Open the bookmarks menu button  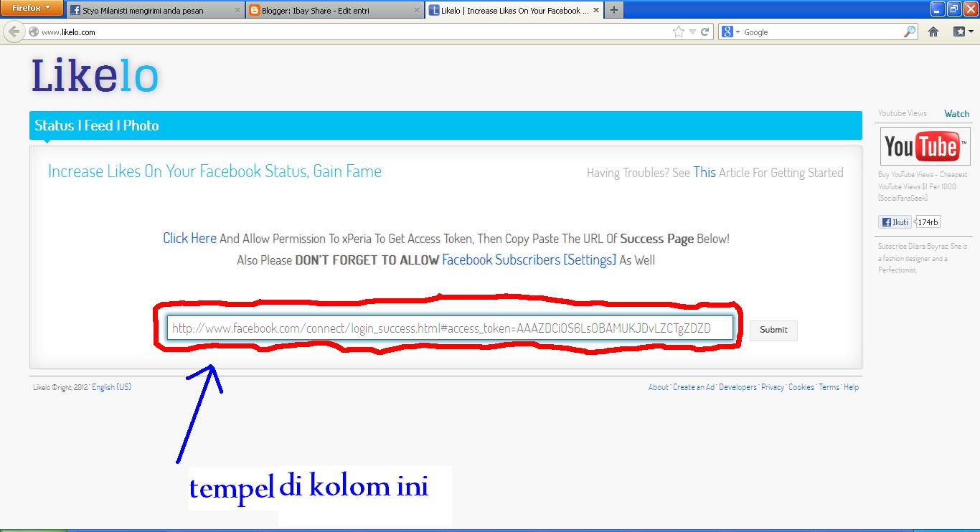(963, 32)
